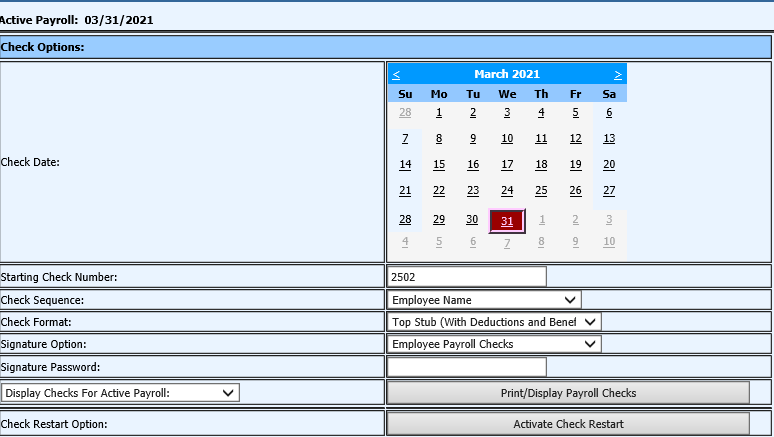Choose April 1 greyed date
This screenshot has width=774, height=437.
pyautogui.click(x=541, y=220)
